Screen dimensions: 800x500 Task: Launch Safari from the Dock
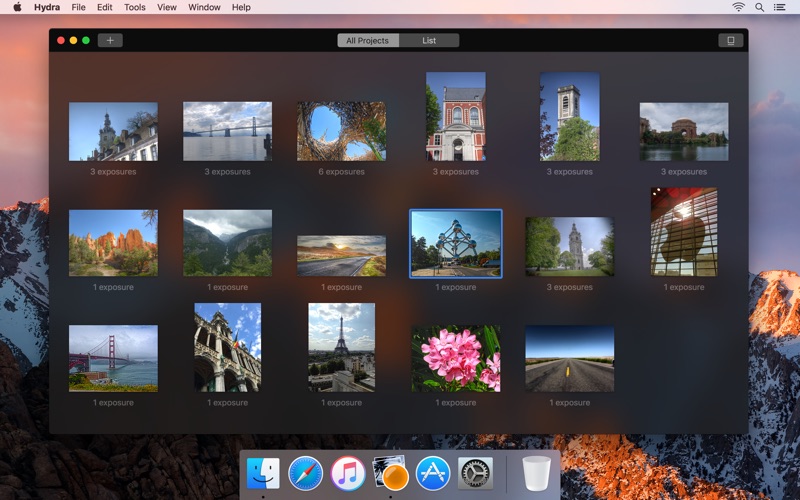tap(305, 472)
